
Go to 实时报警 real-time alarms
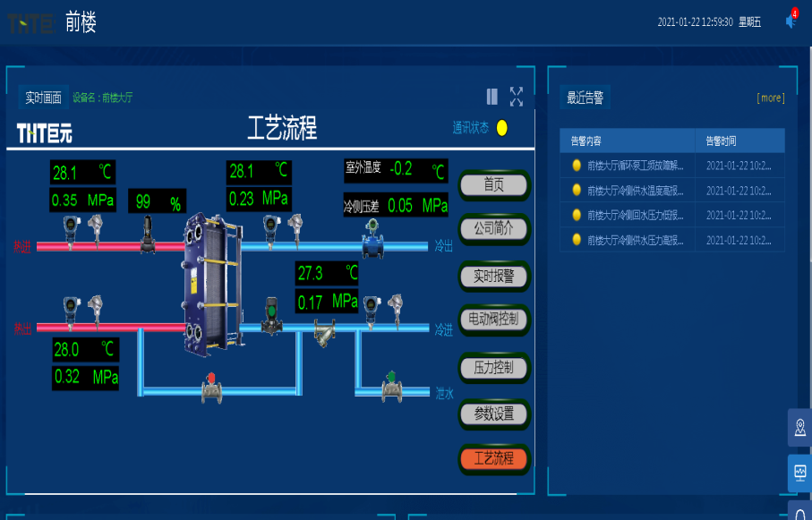coord(493,276)
